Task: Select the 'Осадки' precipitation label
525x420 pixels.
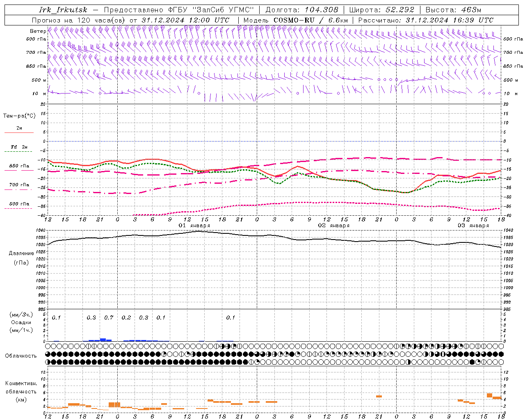Action: tap(21, 322)
